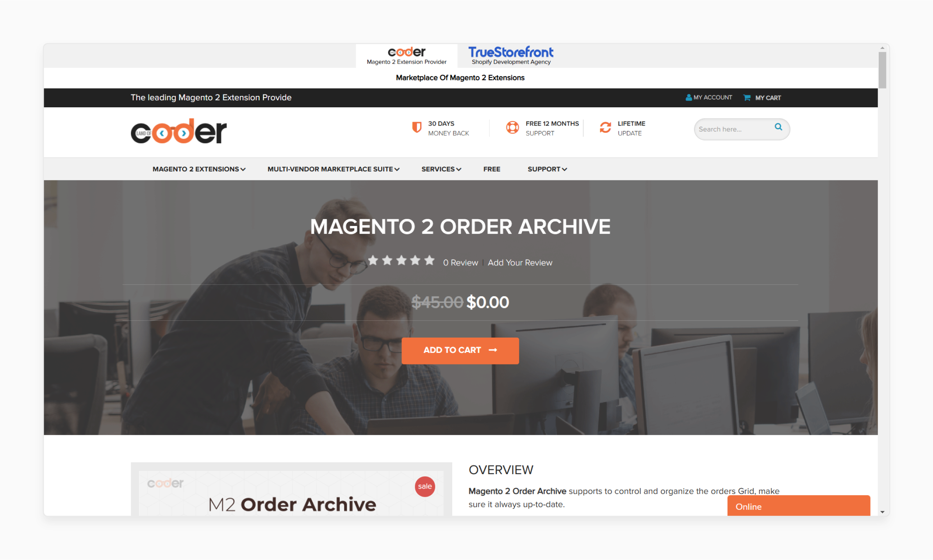Screen dimensions: 933x560
Task: Click the search magnifier icon
Action: point(778,128)
